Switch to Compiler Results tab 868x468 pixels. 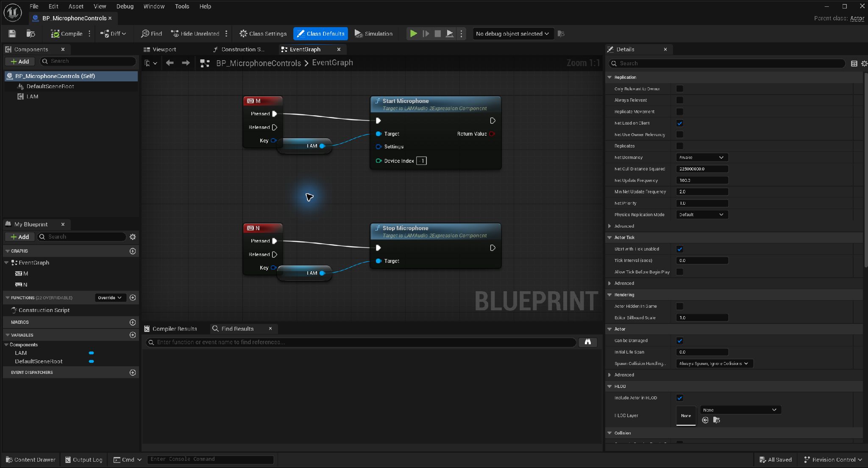pyautogui.click(x=170, y=329)
